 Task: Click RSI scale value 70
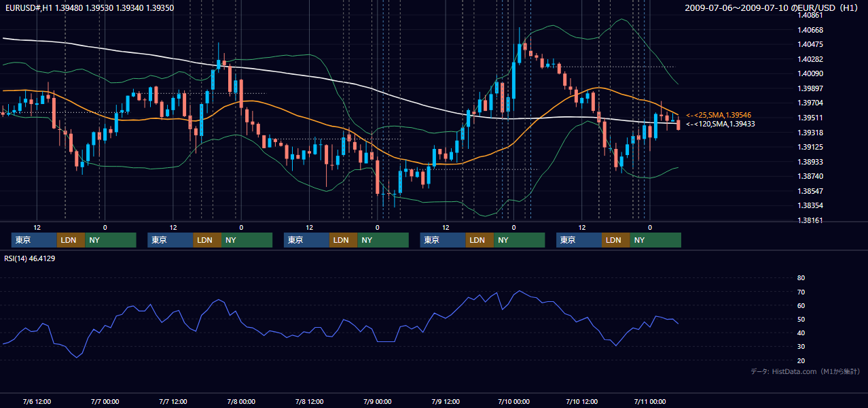pos(801,292)
